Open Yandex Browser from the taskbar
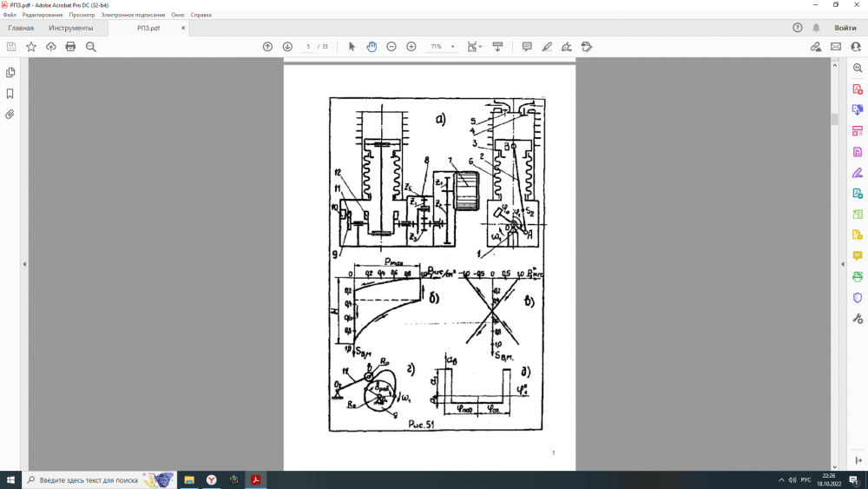 (211, 479)
